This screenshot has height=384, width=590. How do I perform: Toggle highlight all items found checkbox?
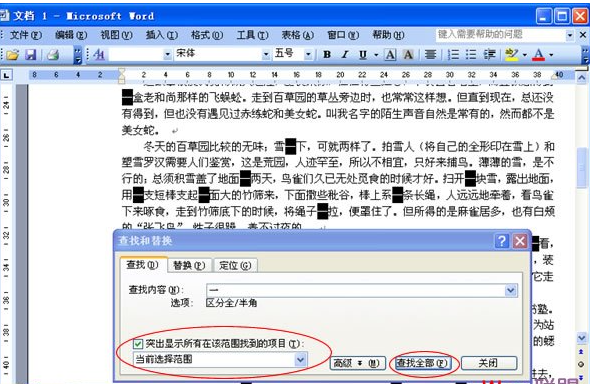coord(138,344)
